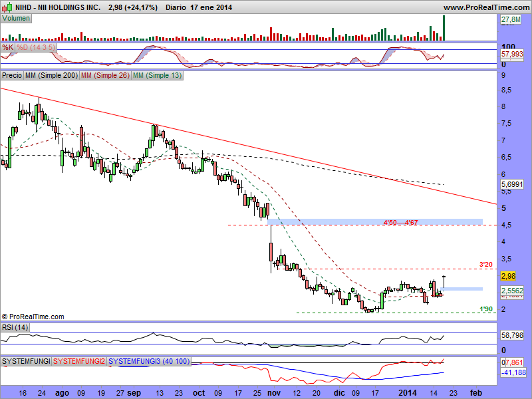Click the 27,8M volume value

[511, 19]
